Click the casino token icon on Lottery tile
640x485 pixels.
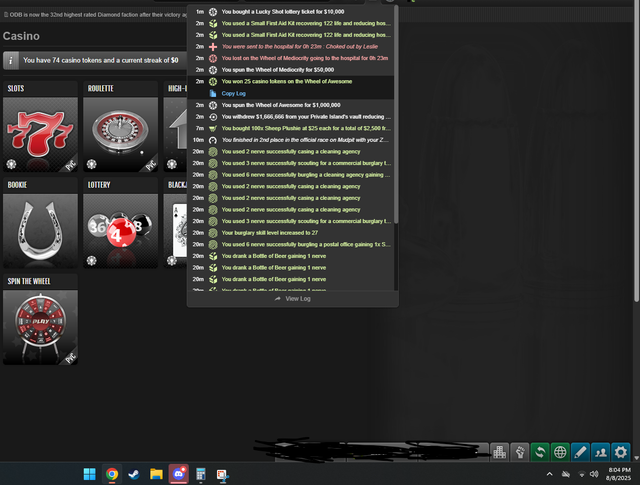click(x=91, y=260)
